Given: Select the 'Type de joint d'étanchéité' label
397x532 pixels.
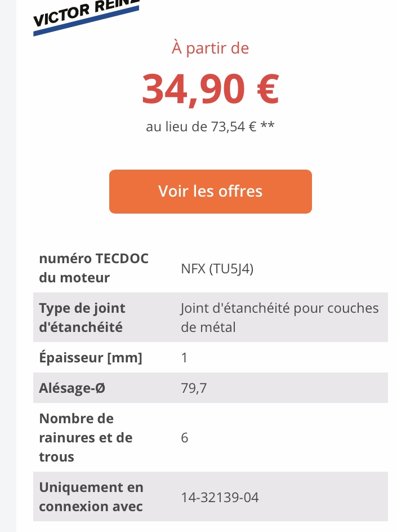Looking at the screenshot, I should click(82, 317).
